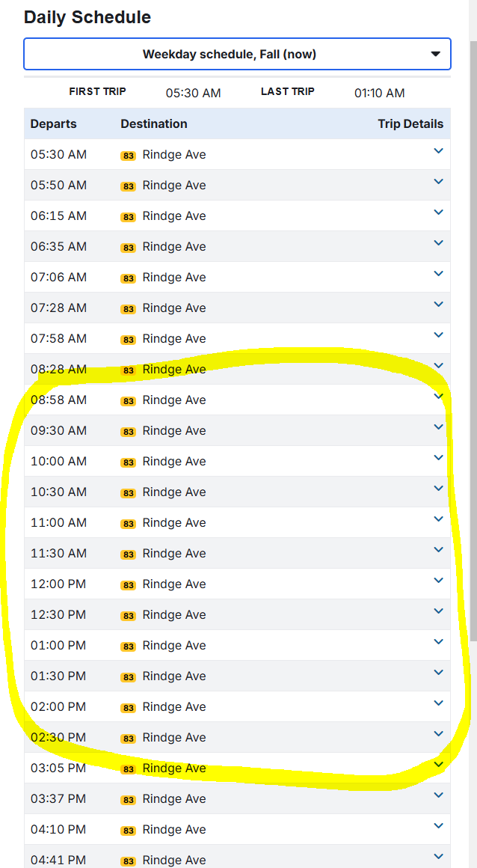Open the Weekday schedule, Fall dropdown
The image size is (477, 868).
[x=237, y=54]
